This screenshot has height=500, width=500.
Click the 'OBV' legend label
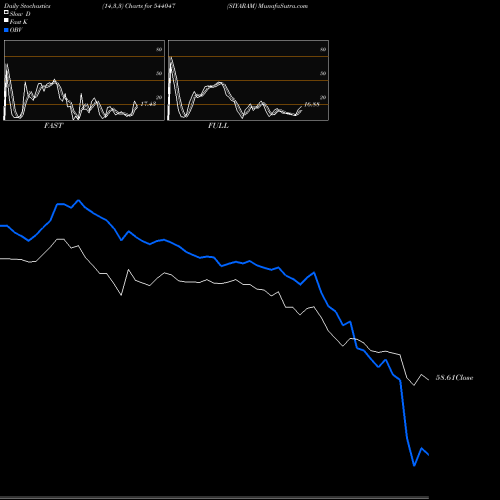(x=16, y=30)
